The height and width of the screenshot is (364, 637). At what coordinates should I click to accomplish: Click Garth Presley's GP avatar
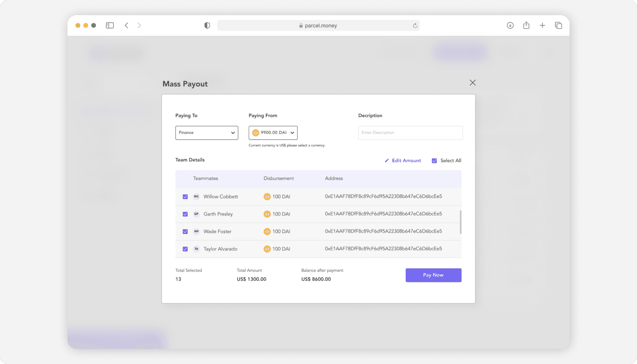[x=196, y=214]
